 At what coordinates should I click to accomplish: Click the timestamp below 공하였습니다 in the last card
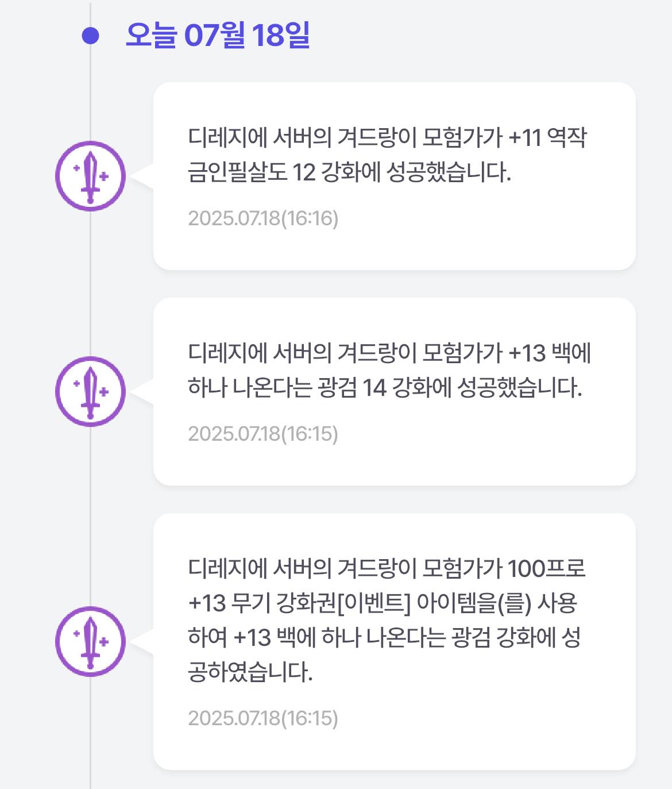[x=263, y=718]
